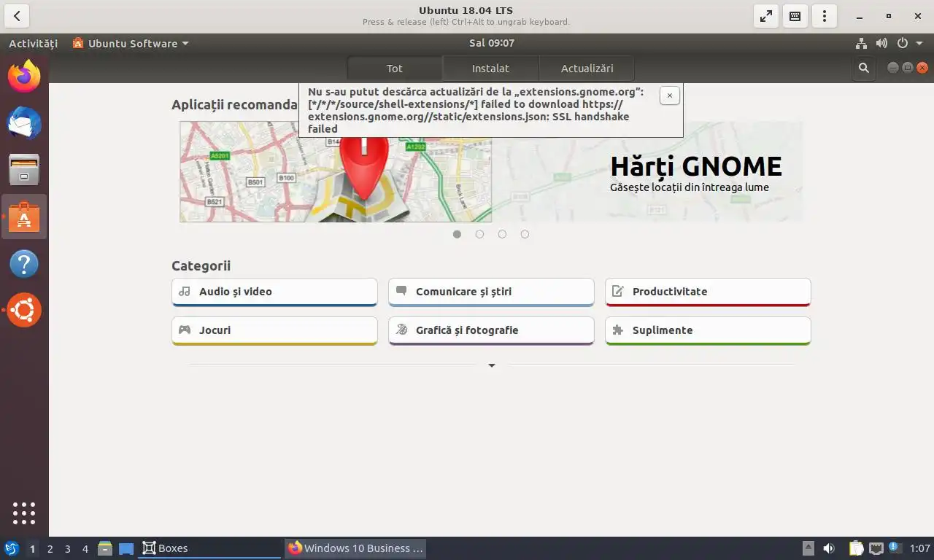Click the Audio și video music icon
Screen dimensions: 934x560
coord(185,291)
